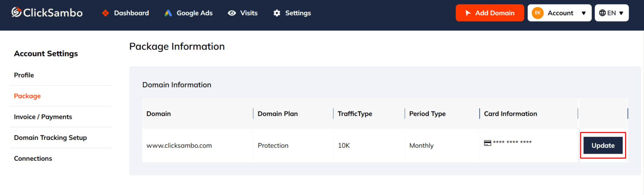Click the Update button
Screen dimensions: 644x195
click(603, 145)
